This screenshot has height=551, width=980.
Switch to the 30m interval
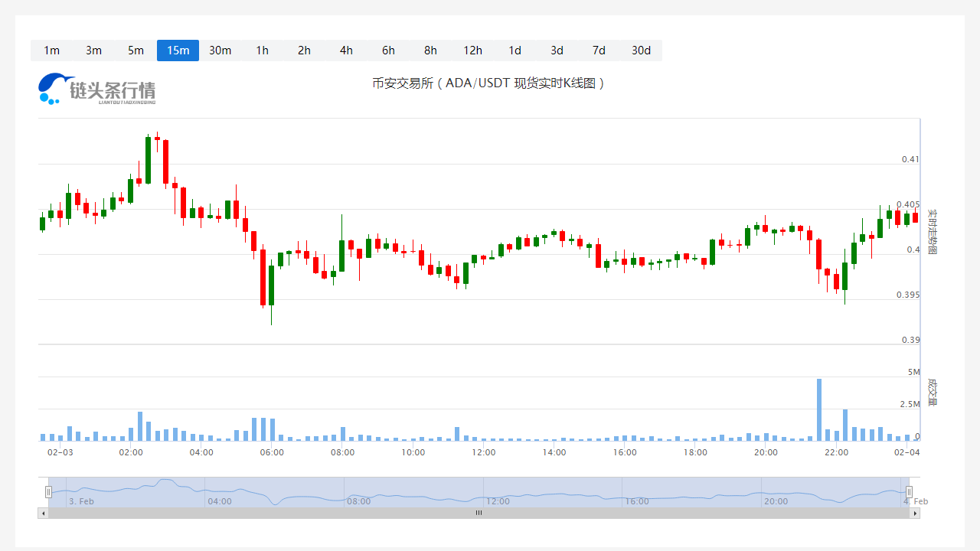pyautogui.click(x=220, y=51)
